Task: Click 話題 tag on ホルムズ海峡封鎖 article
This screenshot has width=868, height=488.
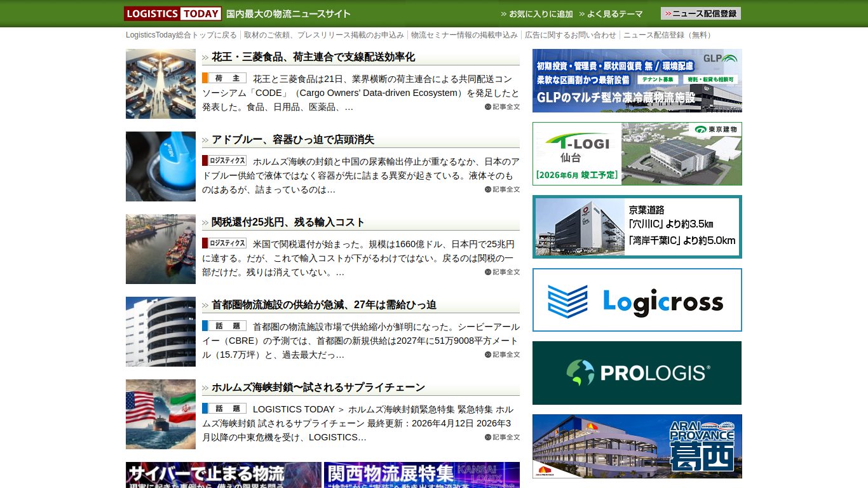Action: (x=224, y=409)
